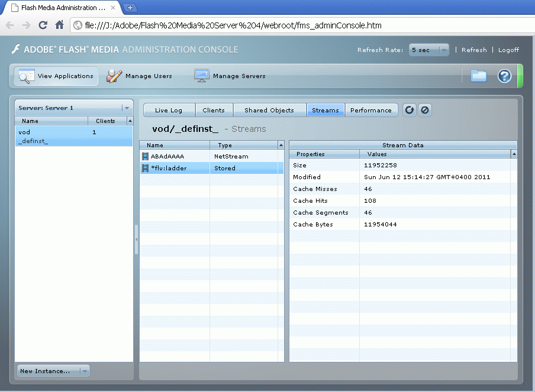Click the browser back arrow

click(x=10, y=25)
